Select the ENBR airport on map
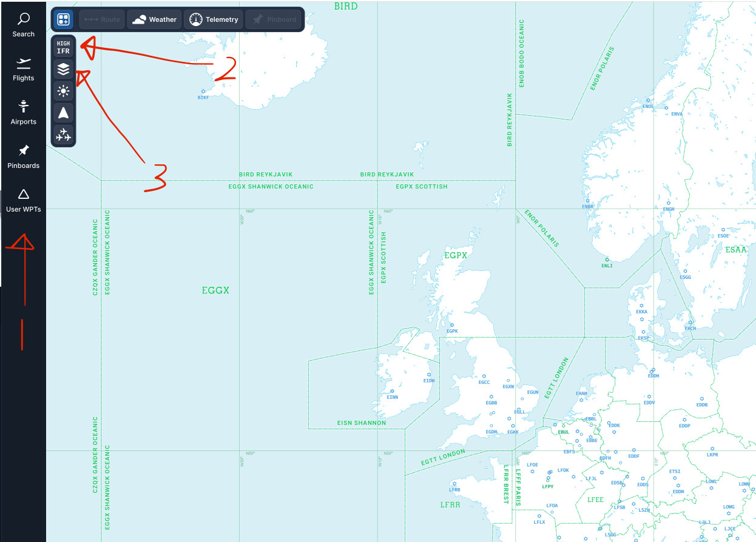 point(588,201)
